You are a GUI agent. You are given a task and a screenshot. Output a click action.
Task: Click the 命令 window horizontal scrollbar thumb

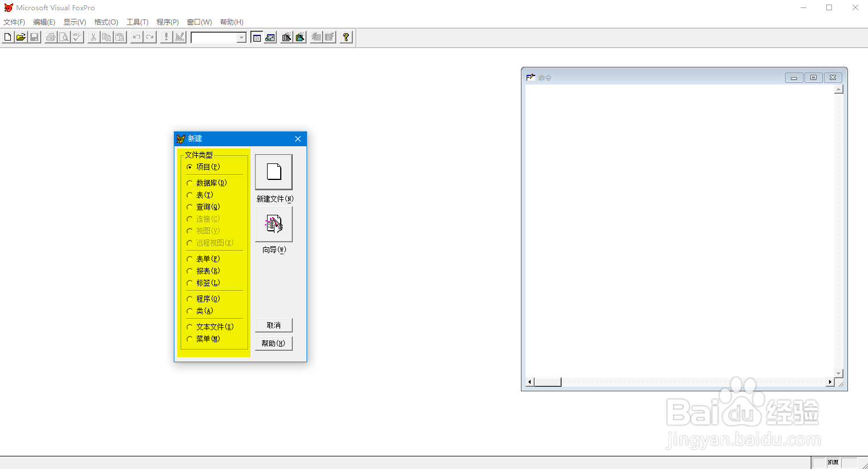[x=548, y=382]
